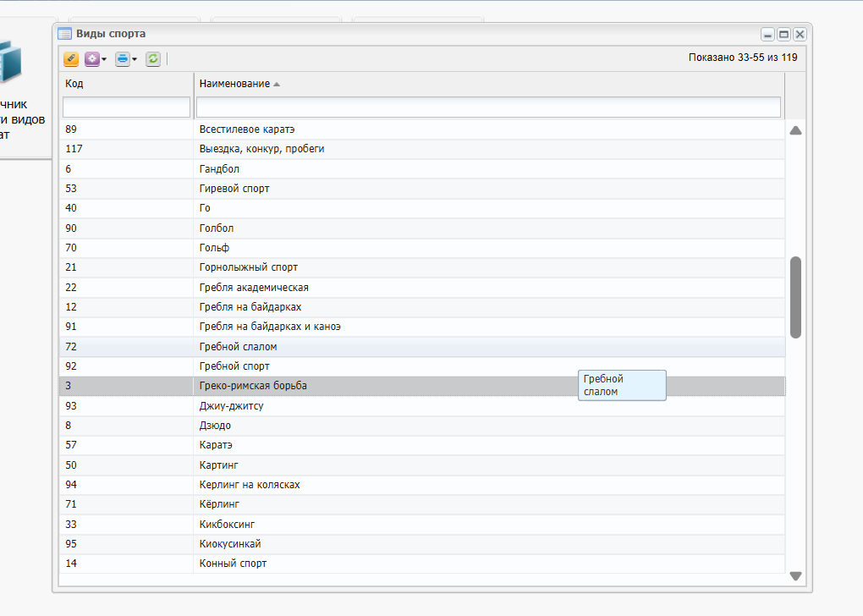Viewport: 863px width, 616px height.
Task: Click the blue printer icon
Action: (x=122, y=58)
